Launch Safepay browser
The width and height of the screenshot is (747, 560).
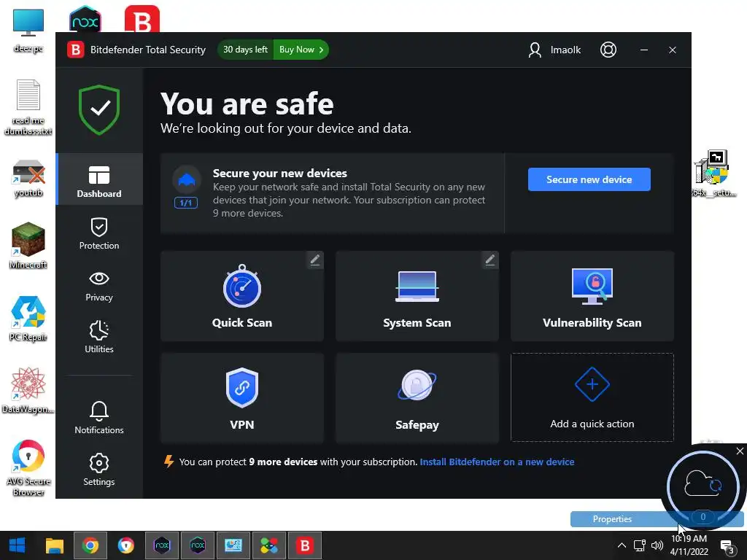coord(417,397)
